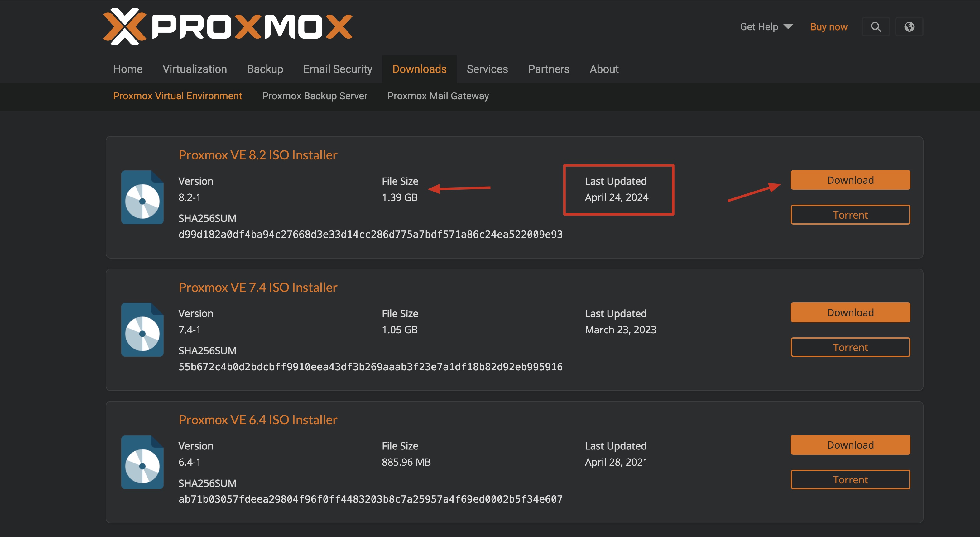Click the date March 23, 2023
This screenshot has height=537, width=980.
tap(621, 330)
